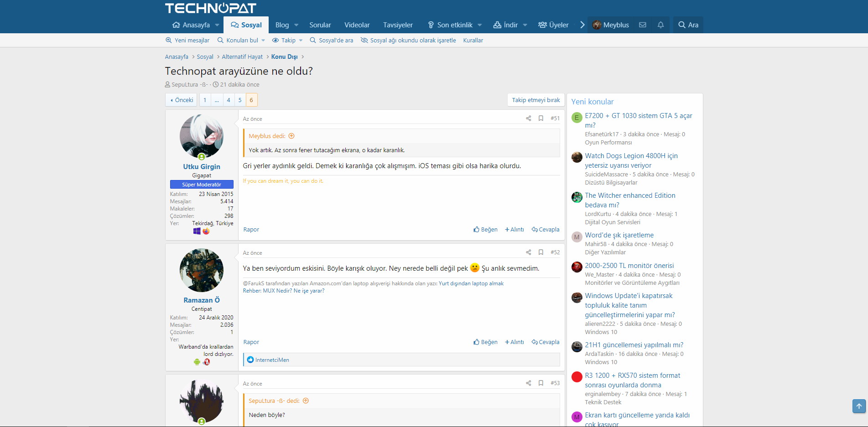
Task: Open the inbox envelope icon
Action: click(x=642, y=25)
